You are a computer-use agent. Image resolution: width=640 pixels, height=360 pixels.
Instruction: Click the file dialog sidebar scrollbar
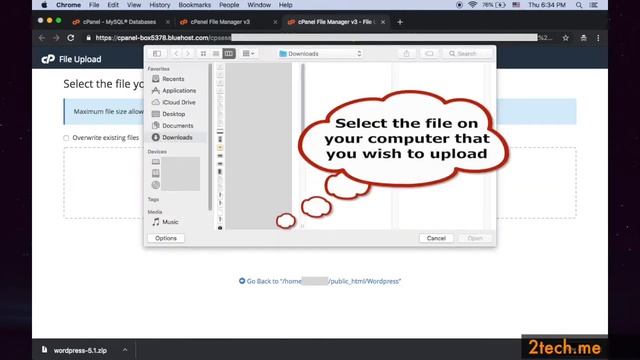pyautogui.click(x=210, y=137)
